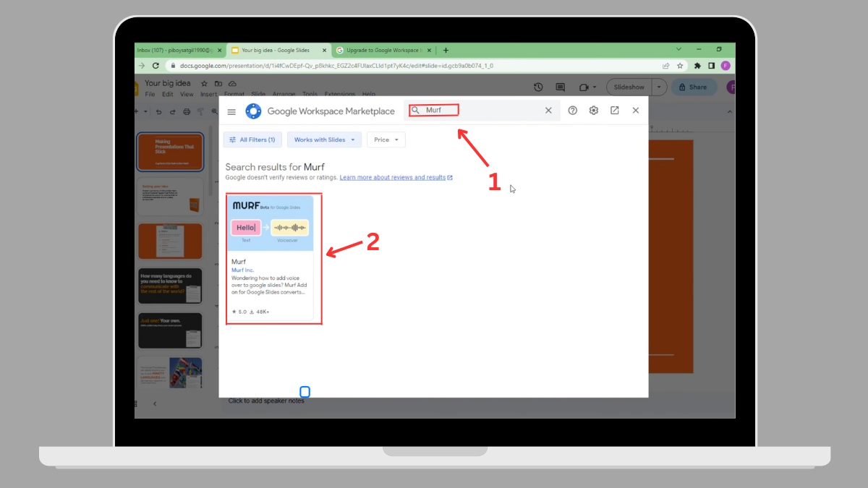Open Marketplace help icon
This screenshot has height=488, width=868.
pos(573,111)
